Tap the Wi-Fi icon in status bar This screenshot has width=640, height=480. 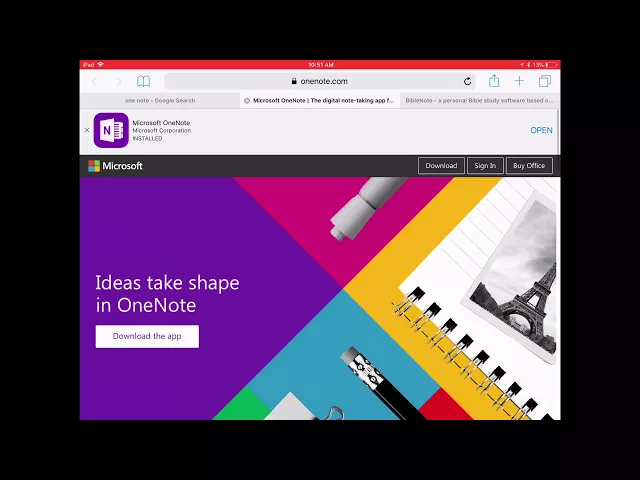point(100,64)
